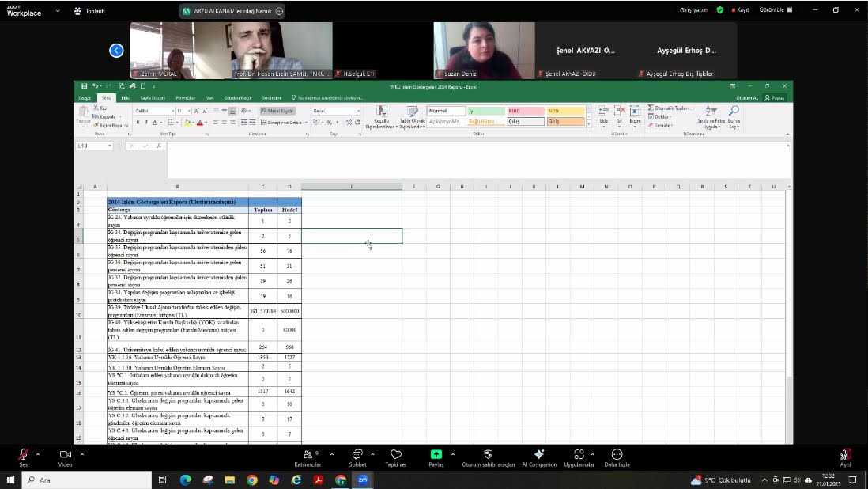Expand the Birleştir ve Ortala dropdown arrow
The width and height of the screenshot is (868, 489).
(306, 123)
